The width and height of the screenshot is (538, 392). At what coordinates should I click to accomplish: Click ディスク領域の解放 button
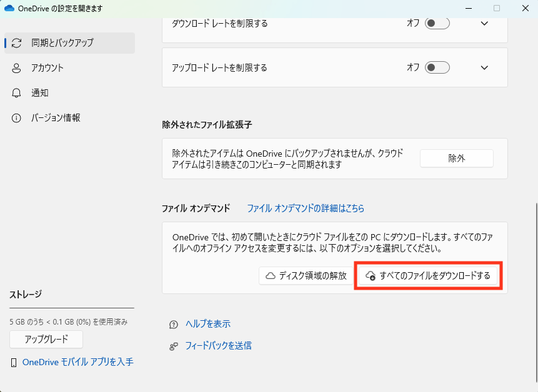[306, 276]
